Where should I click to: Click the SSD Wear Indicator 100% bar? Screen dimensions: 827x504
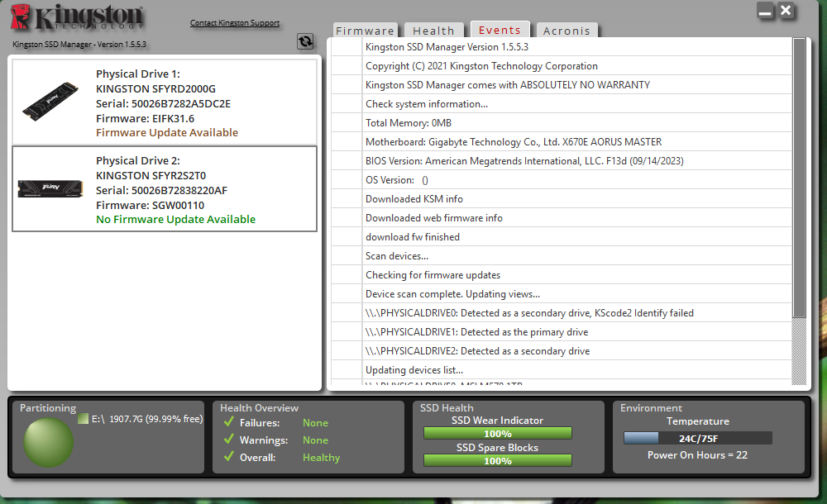[497, 433]
